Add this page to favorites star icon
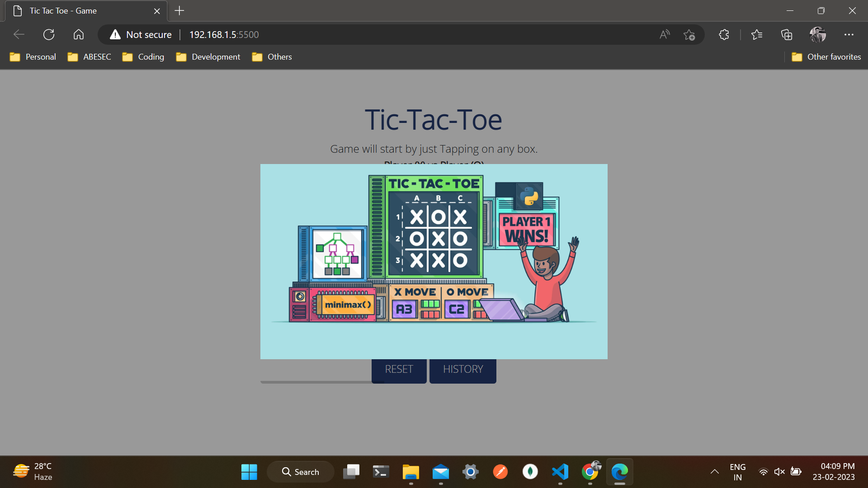868x488 pixels. [689, 34]
